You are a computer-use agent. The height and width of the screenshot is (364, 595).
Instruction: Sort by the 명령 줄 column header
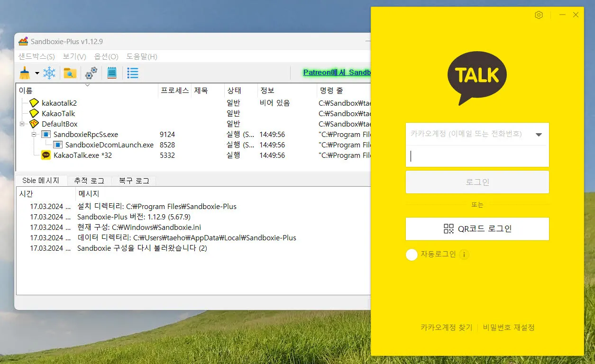coord(344,91)
